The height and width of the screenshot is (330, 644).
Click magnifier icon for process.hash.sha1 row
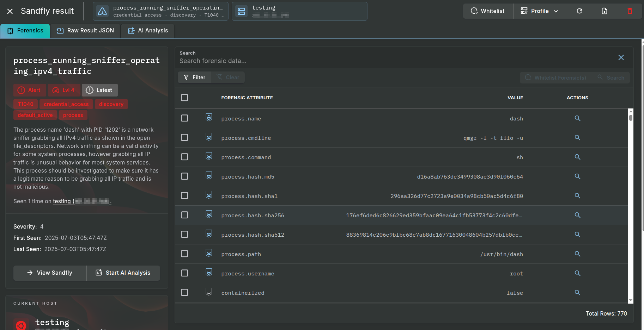pos(577,196)
